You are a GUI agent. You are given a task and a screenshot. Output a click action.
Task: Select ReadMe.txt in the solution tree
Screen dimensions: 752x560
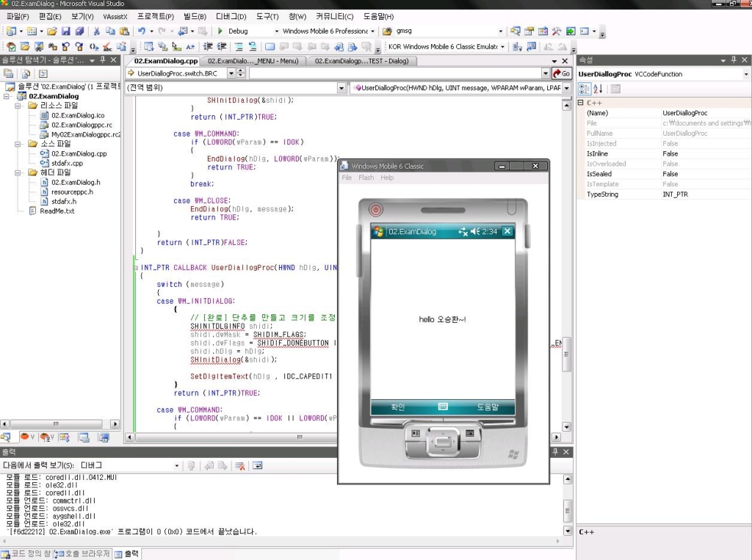[57, 211]
